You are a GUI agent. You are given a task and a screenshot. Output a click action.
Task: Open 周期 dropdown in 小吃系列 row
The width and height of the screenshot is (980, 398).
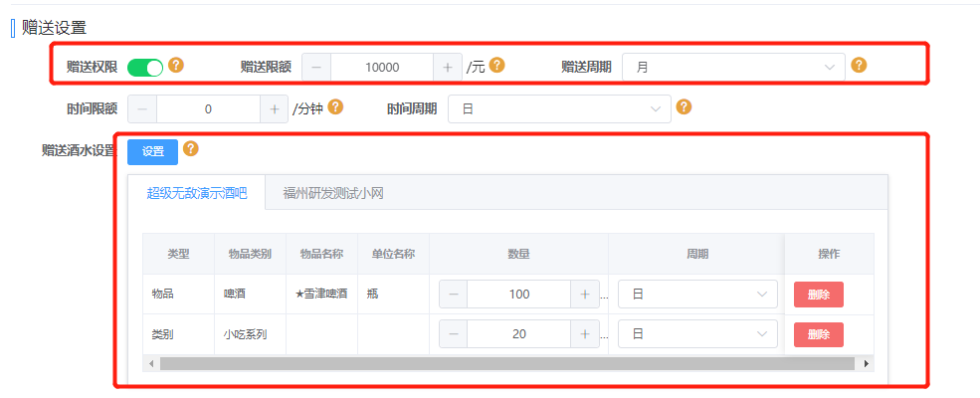(697, 334)
